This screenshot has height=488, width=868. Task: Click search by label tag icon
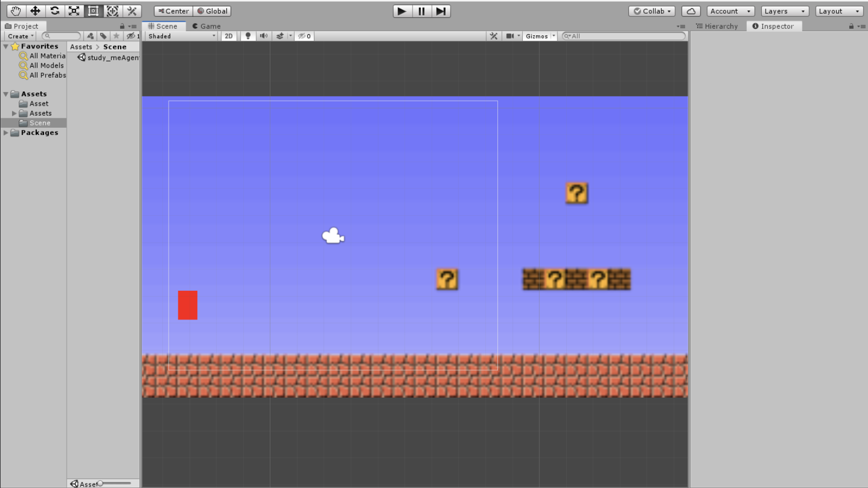103,36
